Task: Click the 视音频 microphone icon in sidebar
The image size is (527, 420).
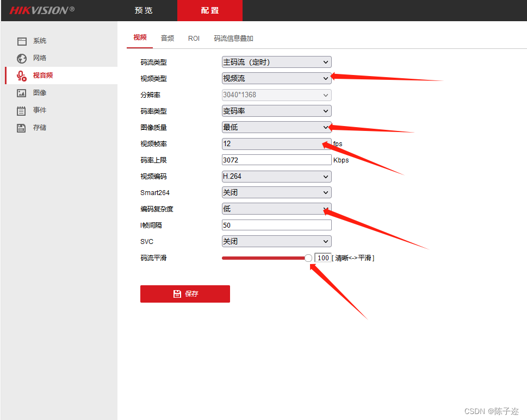Action: click(22, 76)
